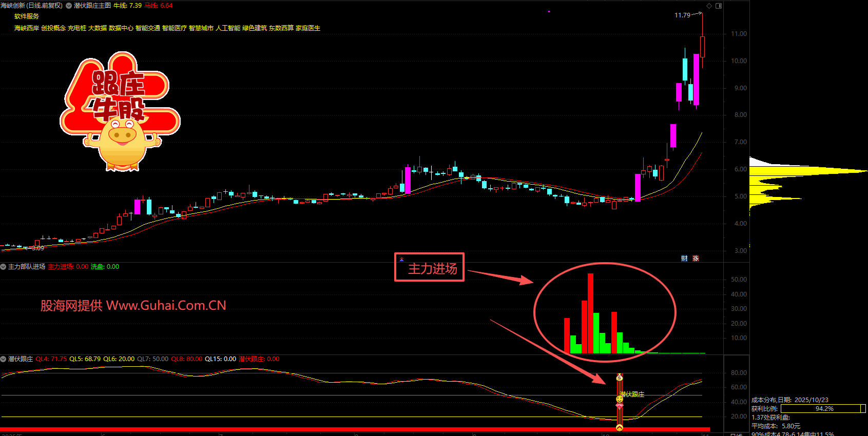Click the 11.79 high price label
This screenshot has height=436, width=868.
(682, 15)
